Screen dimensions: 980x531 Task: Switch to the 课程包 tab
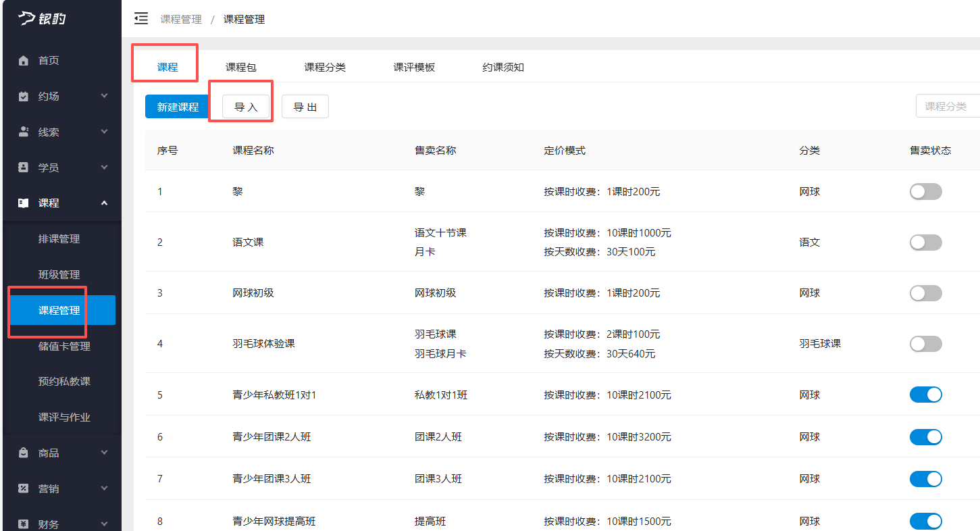tap(240, 67)
